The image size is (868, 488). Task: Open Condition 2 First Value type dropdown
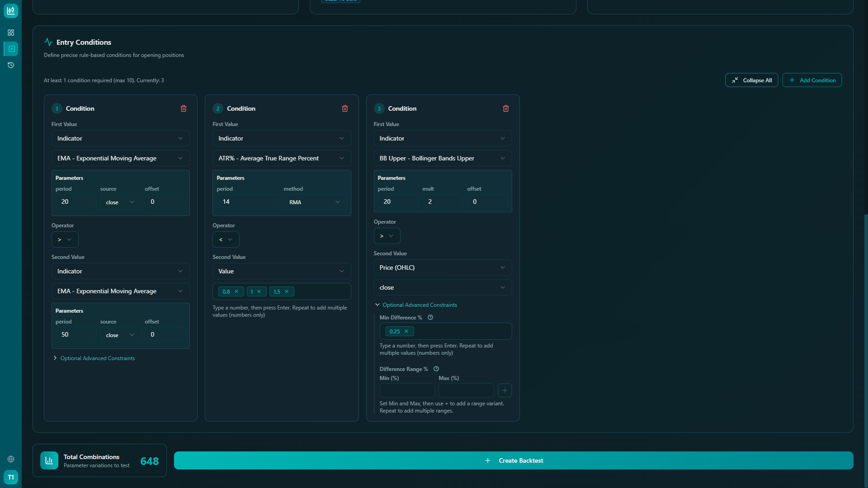click(282, 138)
